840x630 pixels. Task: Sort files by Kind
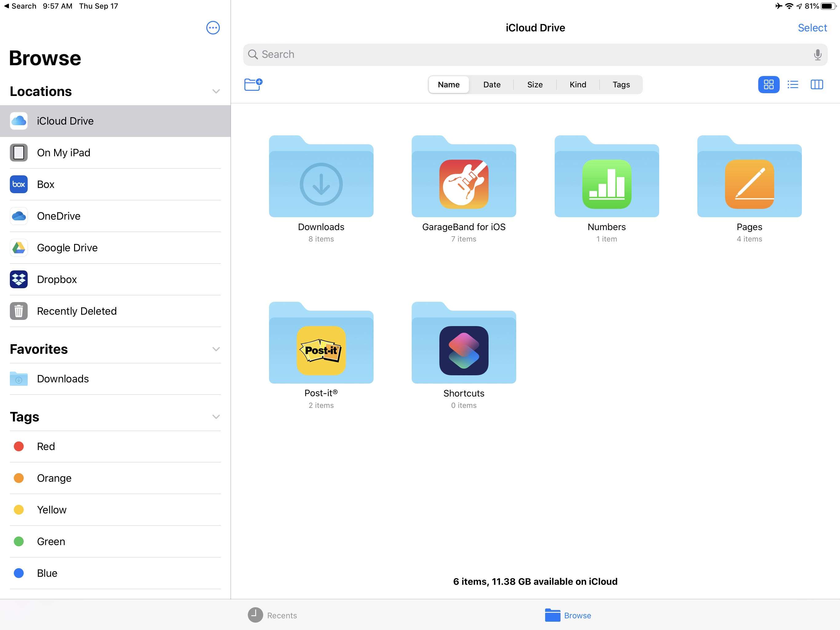pos(577,84)
